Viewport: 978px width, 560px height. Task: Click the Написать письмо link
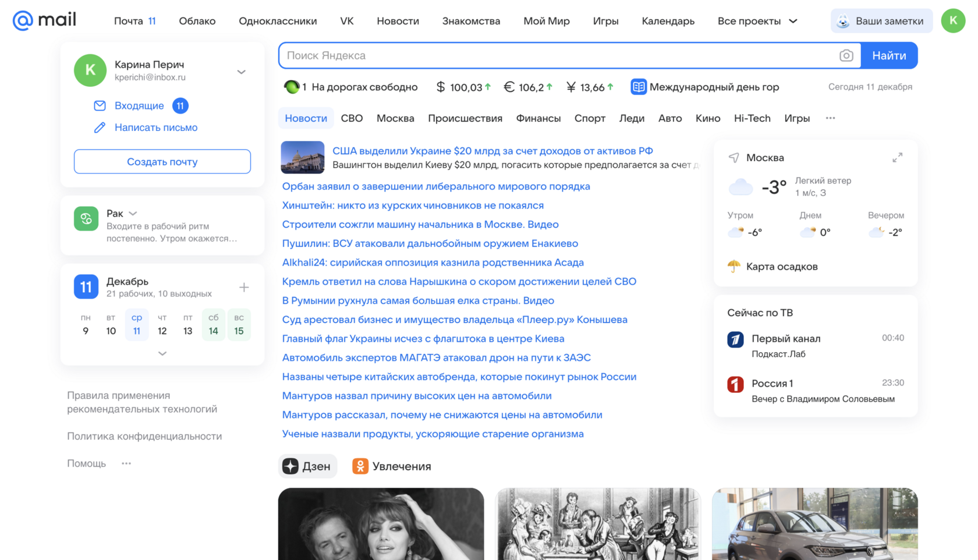click(x=156, y=127)
